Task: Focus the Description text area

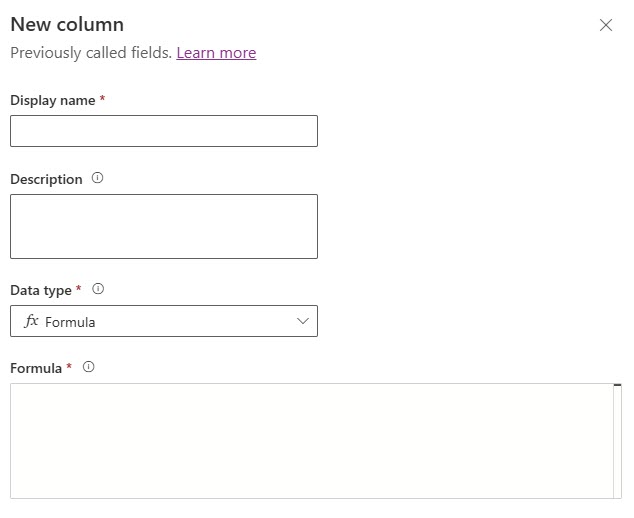Action: [x=164, y=226]
